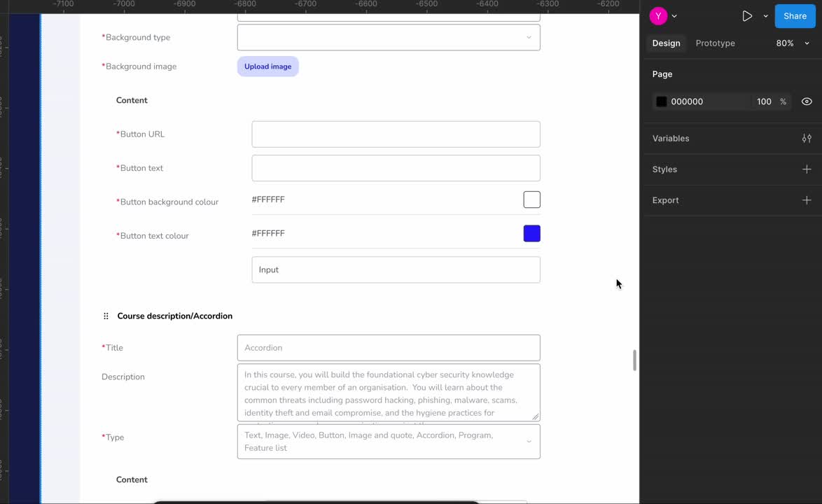The width and height of the screenshot is (822, 504).
Task: Click the Y user avatar
Action: [658, 16]
